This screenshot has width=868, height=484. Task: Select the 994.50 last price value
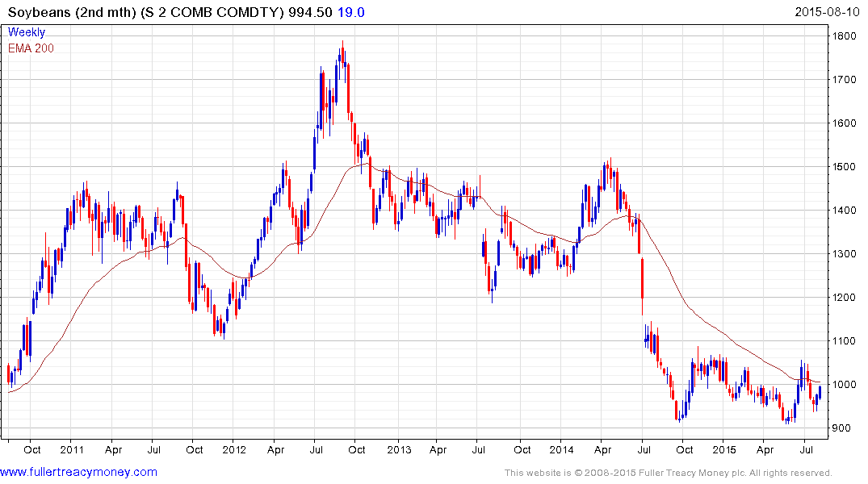click(x=310, y=12)
